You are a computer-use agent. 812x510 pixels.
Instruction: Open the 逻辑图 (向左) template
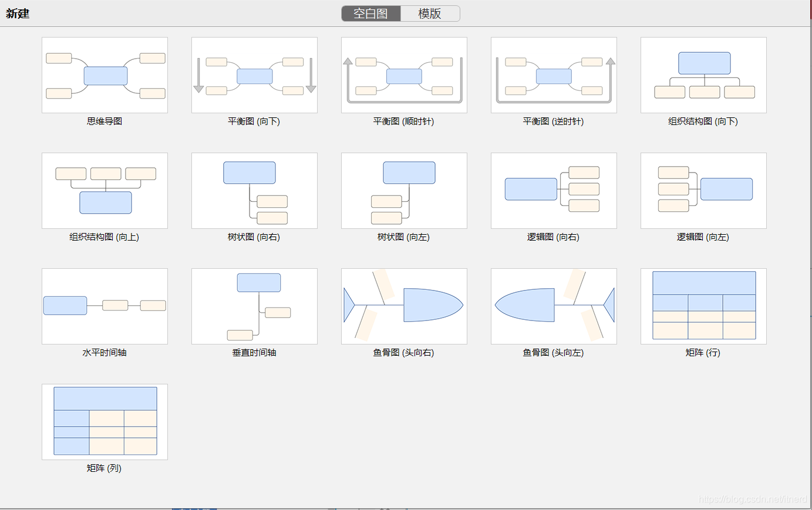click(703, 190)
